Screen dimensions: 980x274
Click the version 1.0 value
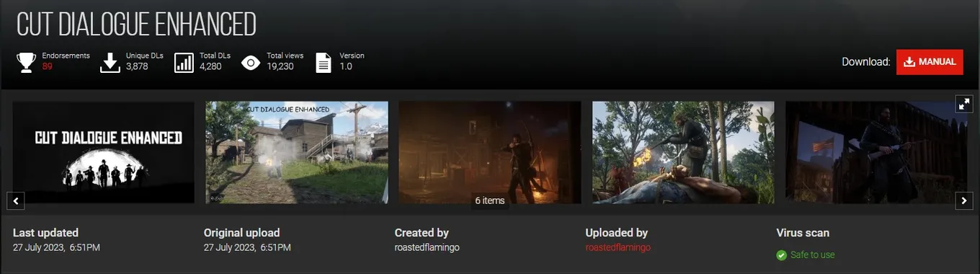[x=346, y=66]
